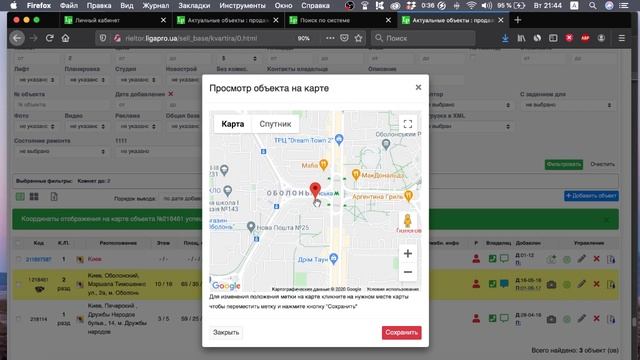Click the Дрім Таун shopping pin
This screenshot has width=640, height=360.
[333, 259]
